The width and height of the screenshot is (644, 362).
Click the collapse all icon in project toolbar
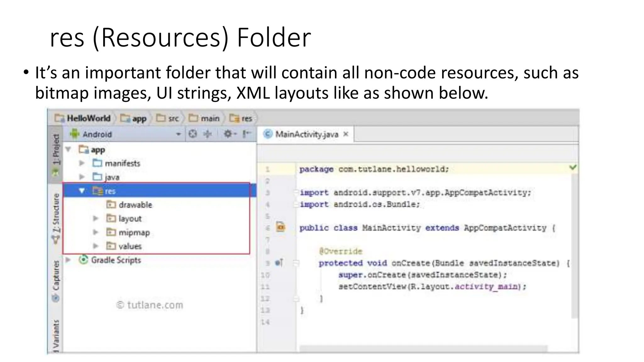pos(207,134)
